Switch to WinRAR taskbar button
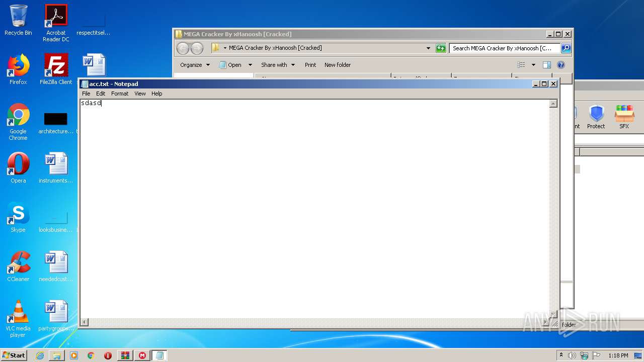Screen dimensions: 644x362 coord(125,355)
